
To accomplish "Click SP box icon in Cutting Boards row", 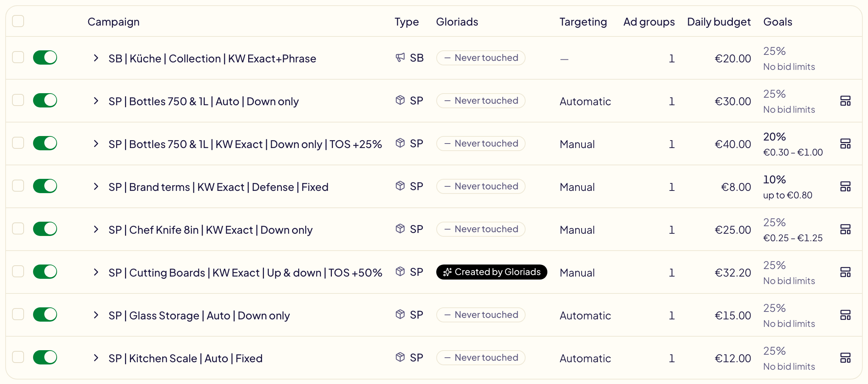I will pyautogui.click(x=400, y=272).
